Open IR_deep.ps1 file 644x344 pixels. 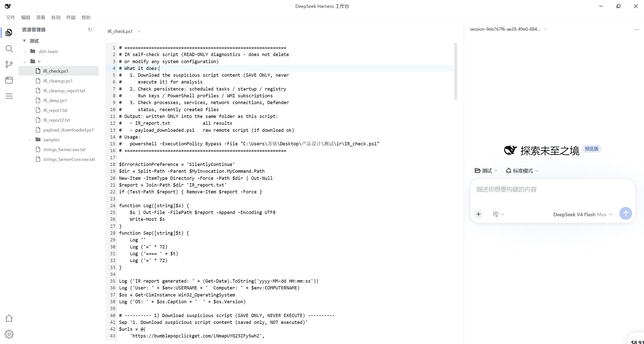click(x=58, y=100)
